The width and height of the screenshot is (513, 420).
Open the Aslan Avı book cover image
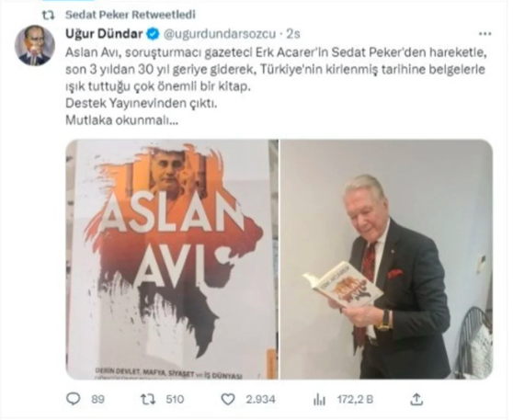(172, 259)
